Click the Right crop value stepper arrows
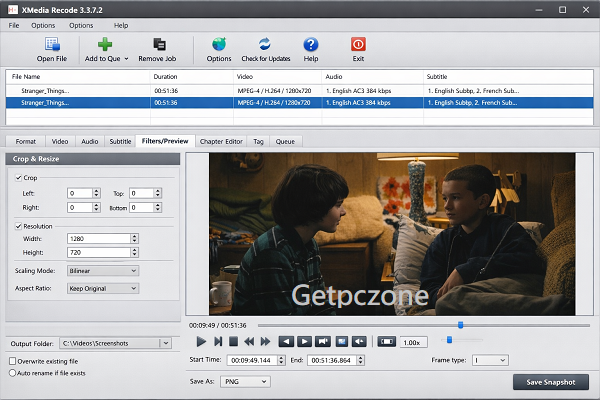The height and width of the screenshot is (400, 600). [96, 207]
